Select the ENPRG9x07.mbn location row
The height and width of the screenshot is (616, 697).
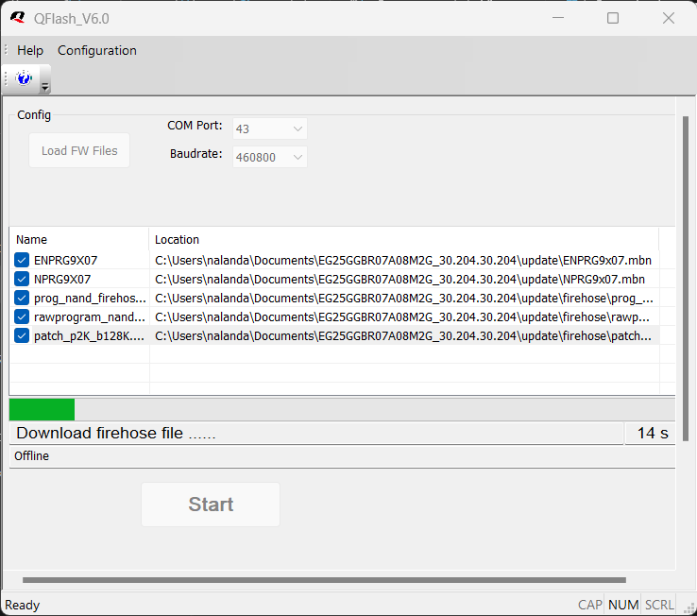[403, 260]
